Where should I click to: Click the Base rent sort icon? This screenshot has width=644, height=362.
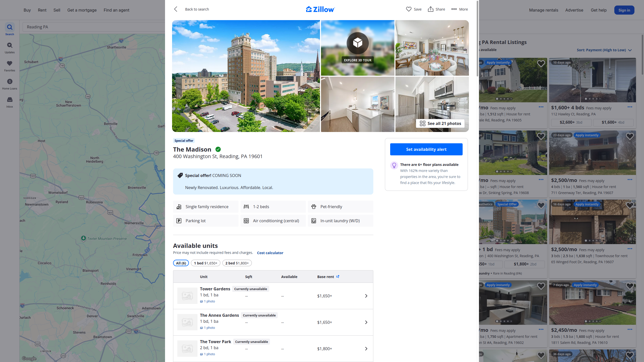[x=338, y=277]
